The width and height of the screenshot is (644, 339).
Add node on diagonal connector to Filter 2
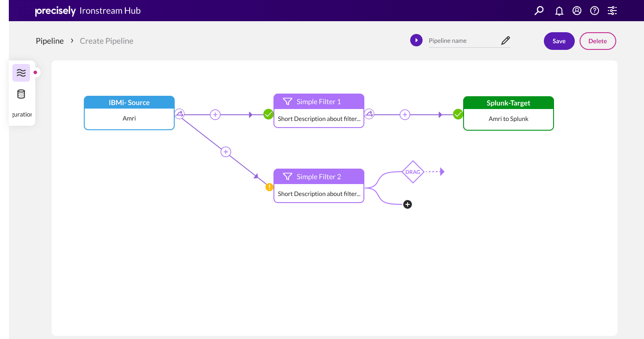click(226, 152)
